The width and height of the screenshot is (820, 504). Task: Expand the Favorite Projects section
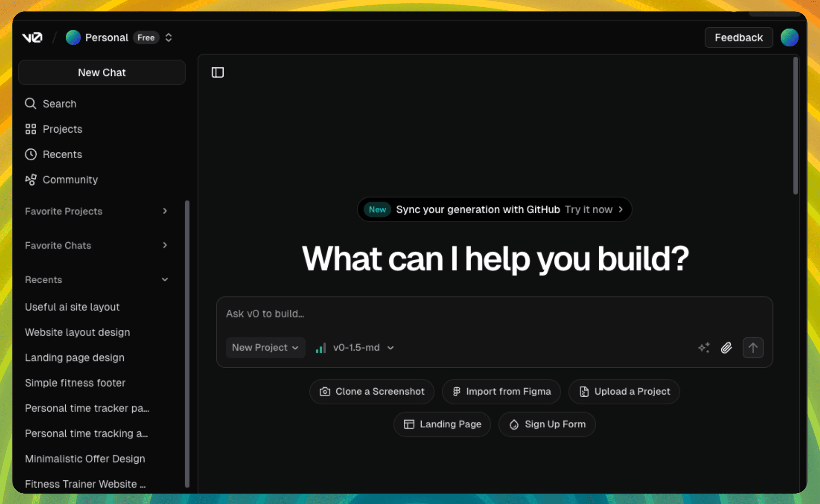[x=165, y=211]
